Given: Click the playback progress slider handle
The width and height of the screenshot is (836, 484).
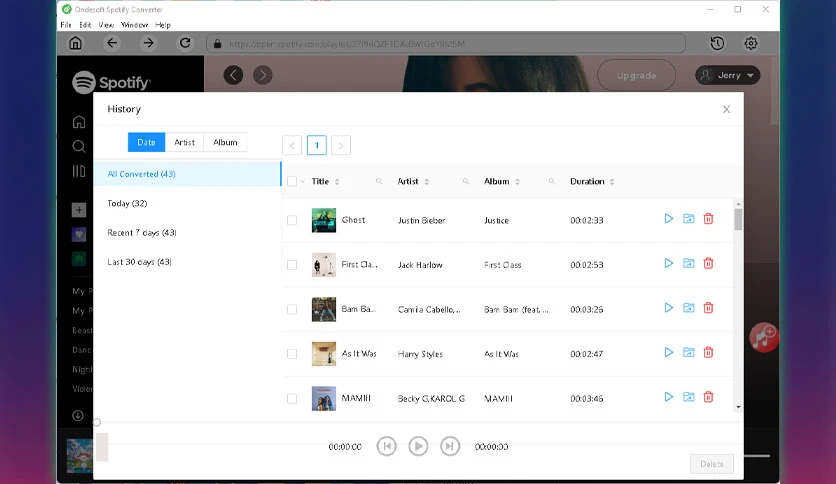Looking at the screenshot, I should (x=97, y=422).
